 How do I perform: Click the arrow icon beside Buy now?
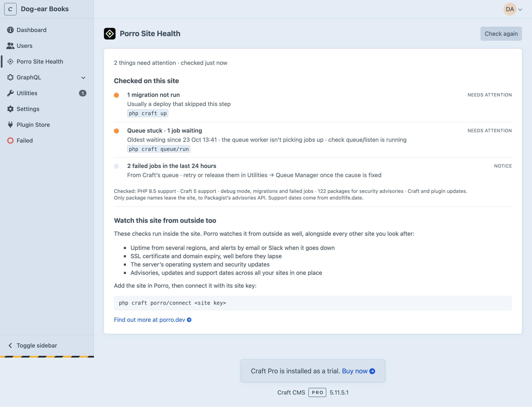pyautogui.click(x=372, y=371)
